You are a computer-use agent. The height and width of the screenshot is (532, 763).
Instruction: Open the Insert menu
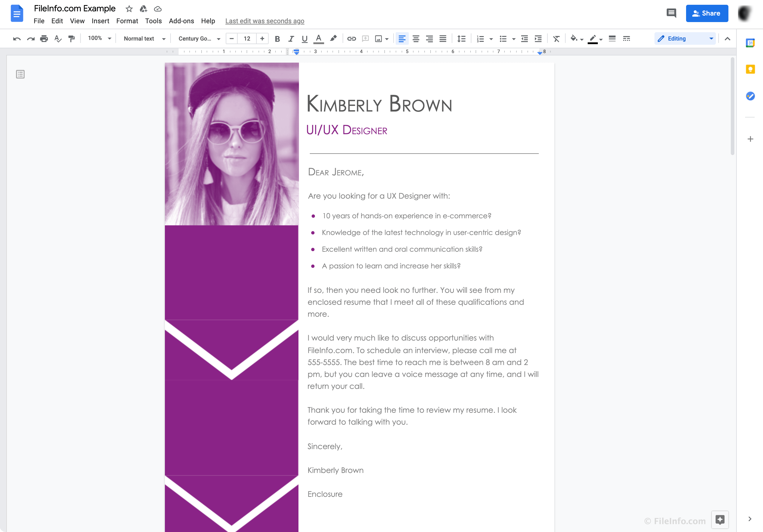(100, 21)
